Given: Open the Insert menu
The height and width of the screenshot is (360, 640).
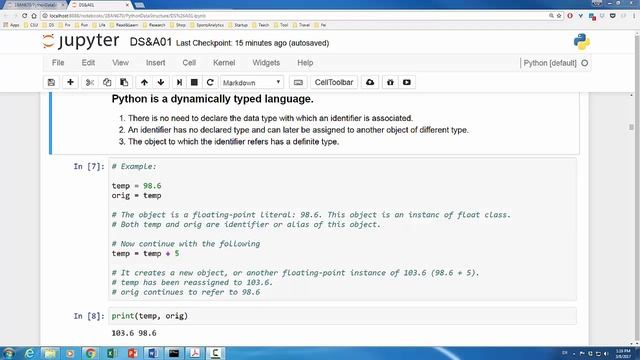Looking at the screenshot, I should click(x=156, y=63).
